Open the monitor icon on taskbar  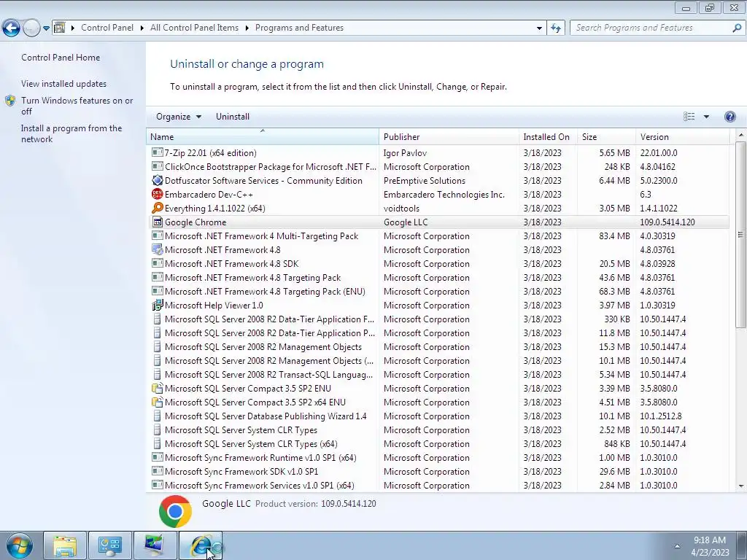pyautogui.click(x=155, y=545)
